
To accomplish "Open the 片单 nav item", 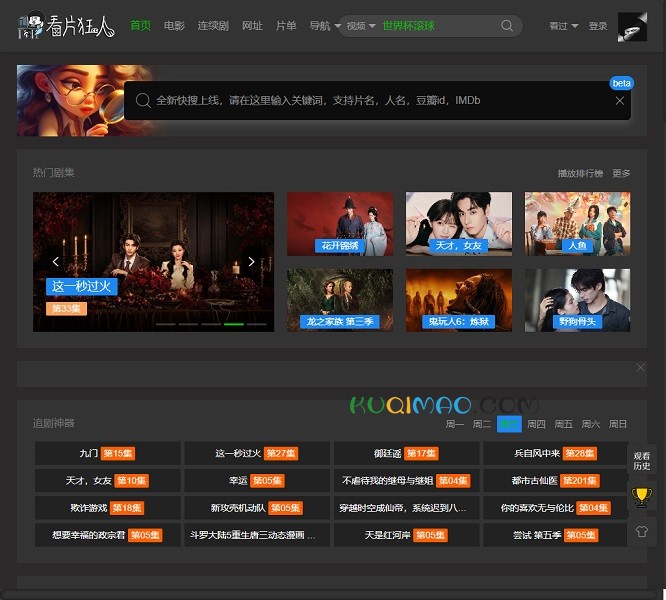I will click(x=286, y=26).
